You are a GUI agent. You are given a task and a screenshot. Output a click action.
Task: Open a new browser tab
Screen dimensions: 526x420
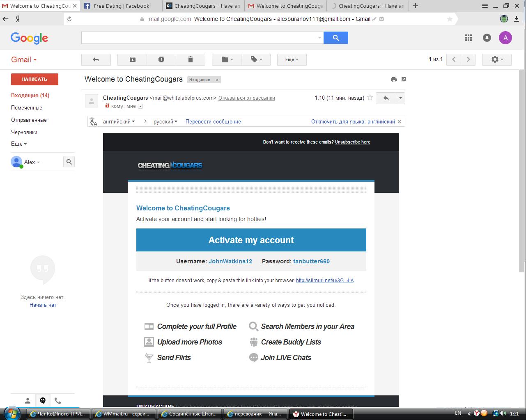[416, 6]
